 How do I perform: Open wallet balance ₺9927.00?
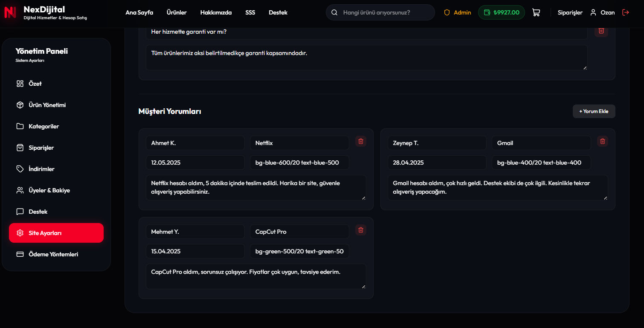point(502,12)
